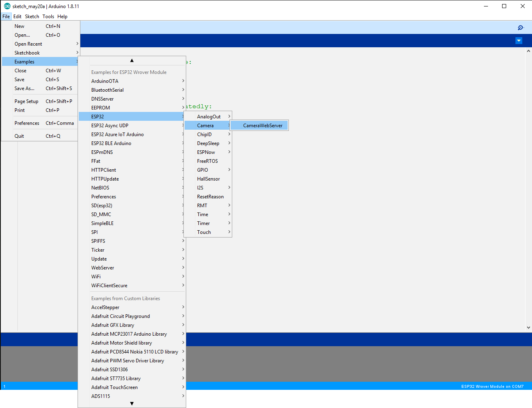Choose Save from the File menu
This screenshot has height=408, width=532.
tap(40, 80)
